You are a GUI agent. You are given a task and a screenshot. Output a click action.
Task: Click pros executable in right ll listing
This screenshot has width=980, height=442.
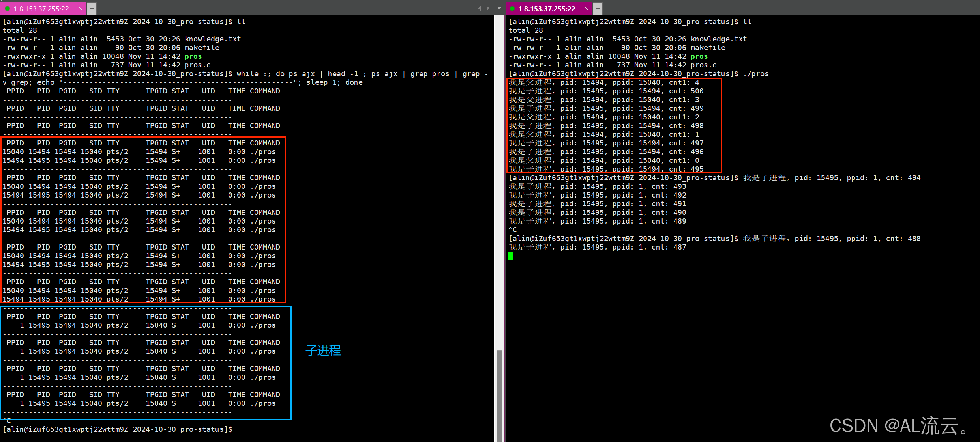(x=699, y=56)
